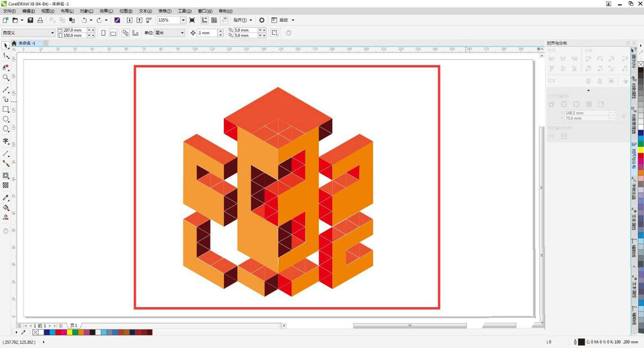Open the 位图(B) menu
644x348 pixels.
pos(126,11)
